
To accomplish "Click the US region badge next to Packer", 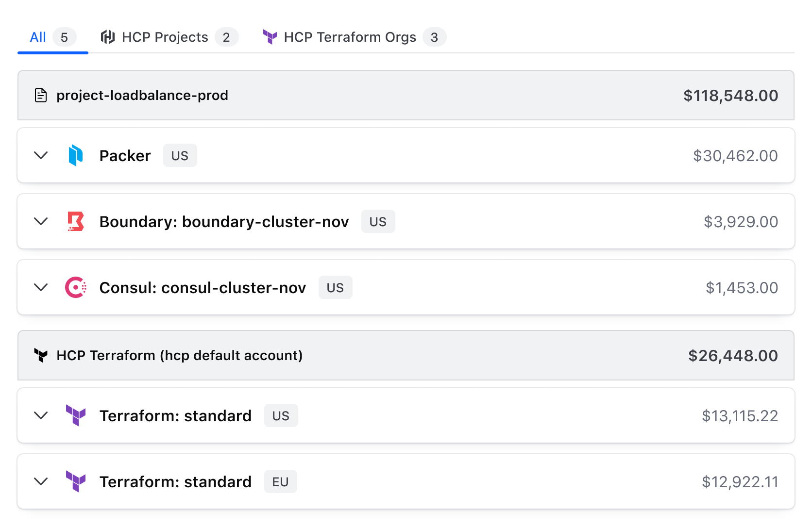I will 180,156.
